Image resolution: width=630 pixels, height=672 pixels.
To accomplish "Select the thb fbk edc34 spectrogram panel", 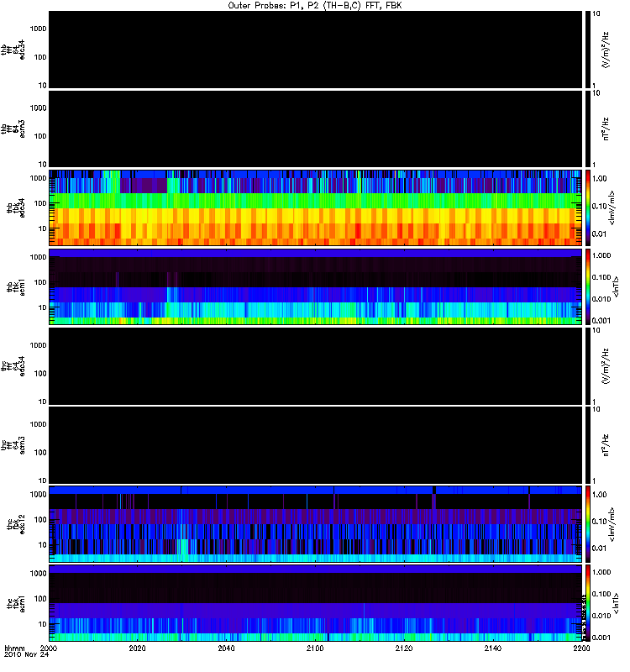I will pyautogui.click(x=315, y=207).
